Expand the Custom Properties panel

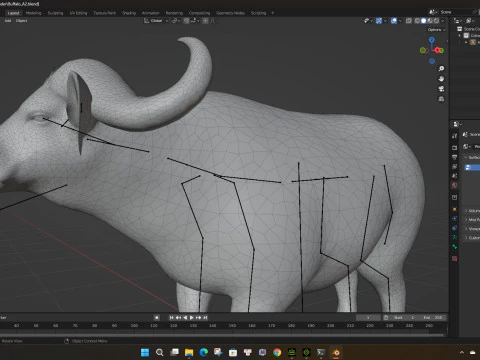[x=472, y=238]
